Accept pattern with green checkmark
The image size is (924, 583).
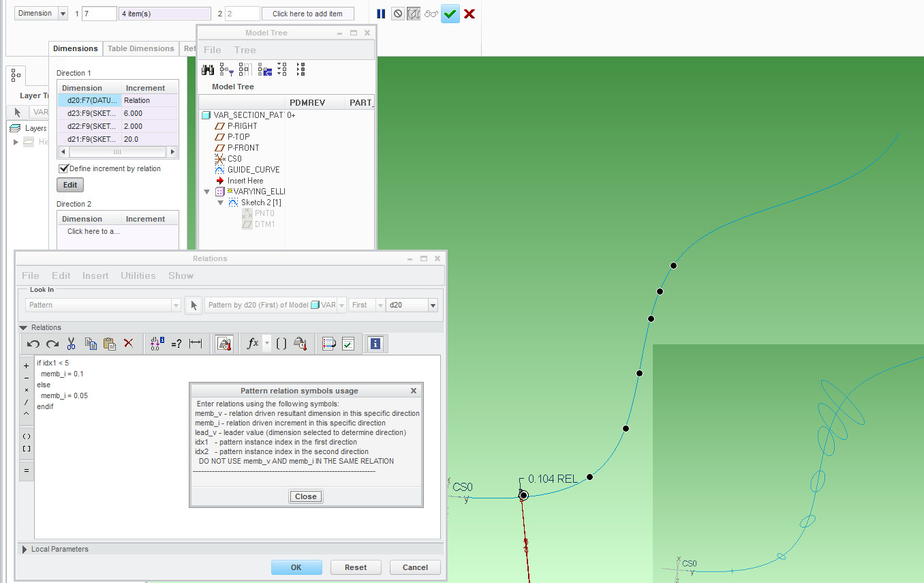(x=450, y=14)
